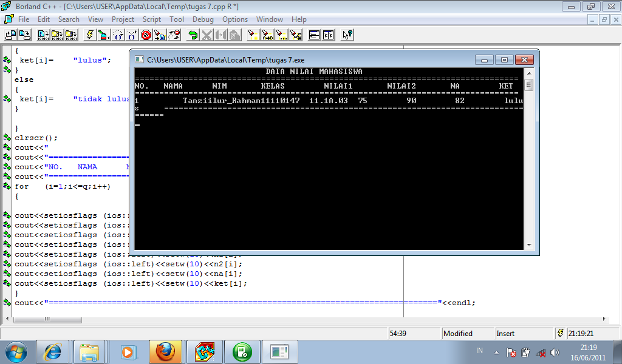Click code line ending with setw(10)<<na[i];
This screenshot has height=364, width=622.
129,274
